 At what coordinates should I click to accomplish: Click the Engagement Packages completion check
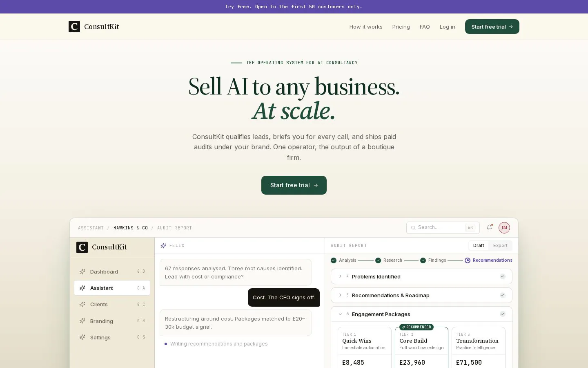[503, 314]
